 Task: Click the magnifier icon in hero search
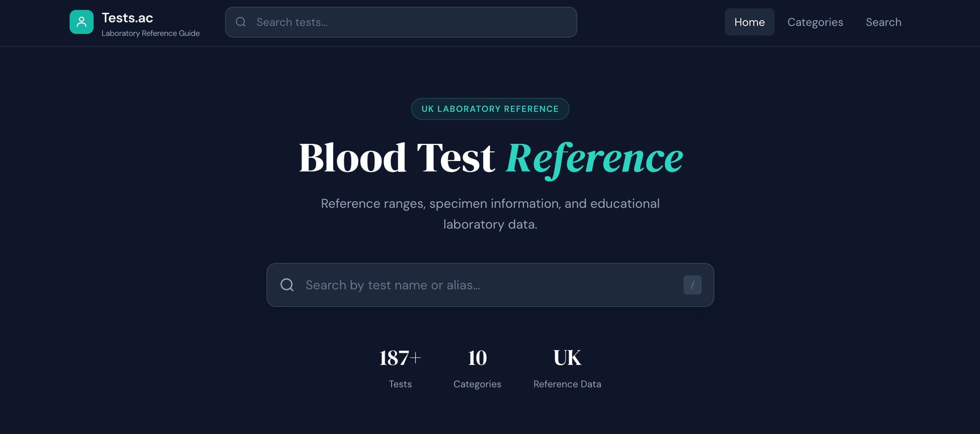coord(287,285)
